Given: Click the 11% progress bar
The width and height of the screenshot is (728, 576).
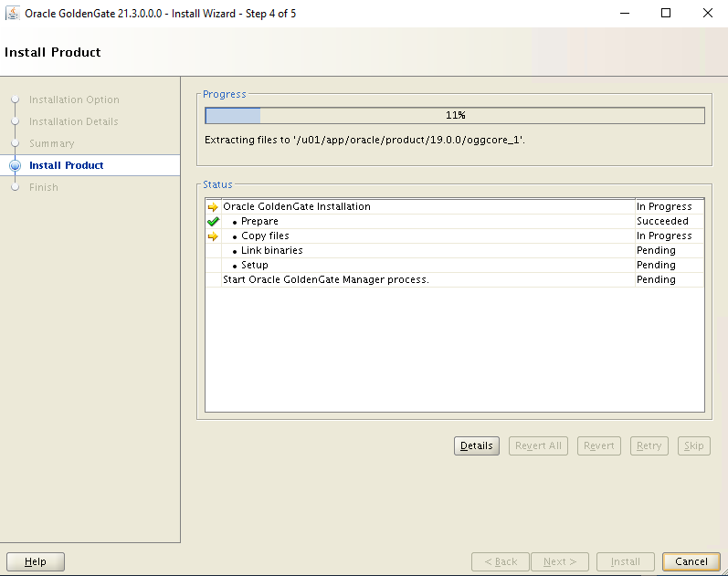Looking at the screenshot, I should point(455,116).
